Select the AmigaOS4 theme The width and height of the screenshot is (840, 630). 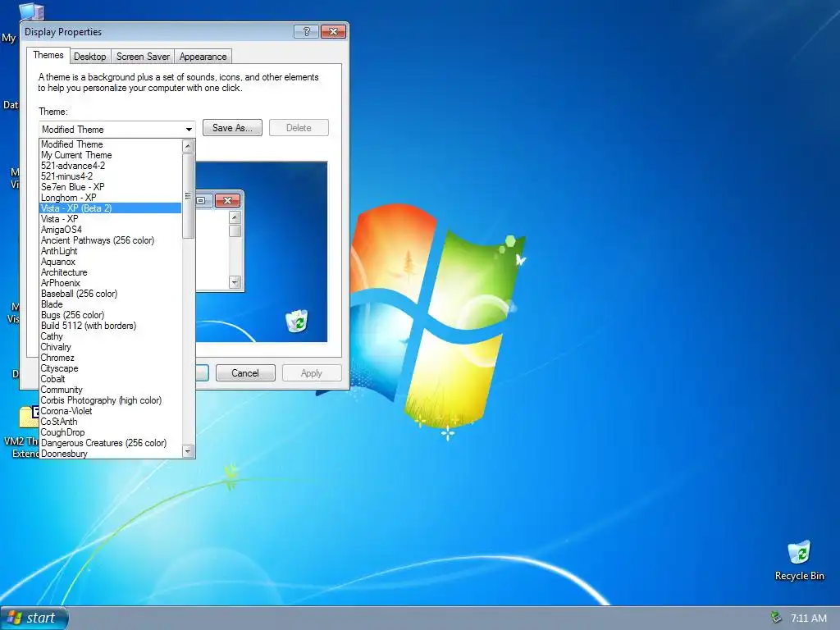111,230
